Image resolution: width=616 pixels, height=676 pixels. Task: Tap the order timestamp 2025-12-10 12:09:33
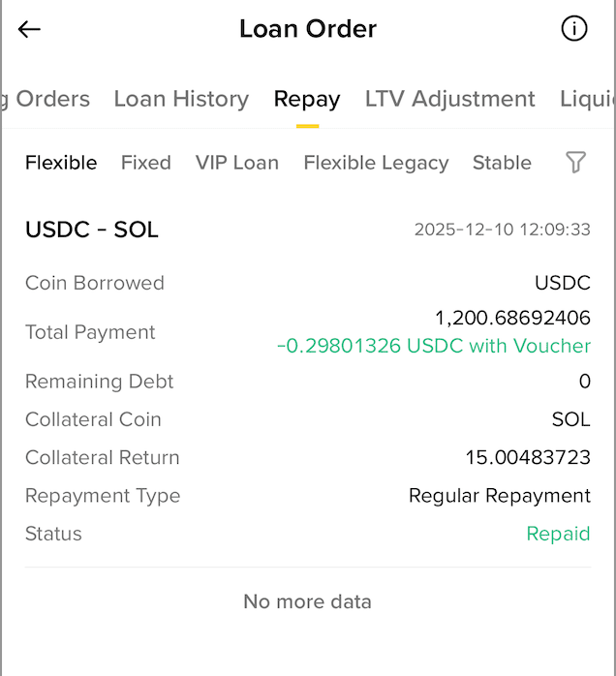(502, 230)
